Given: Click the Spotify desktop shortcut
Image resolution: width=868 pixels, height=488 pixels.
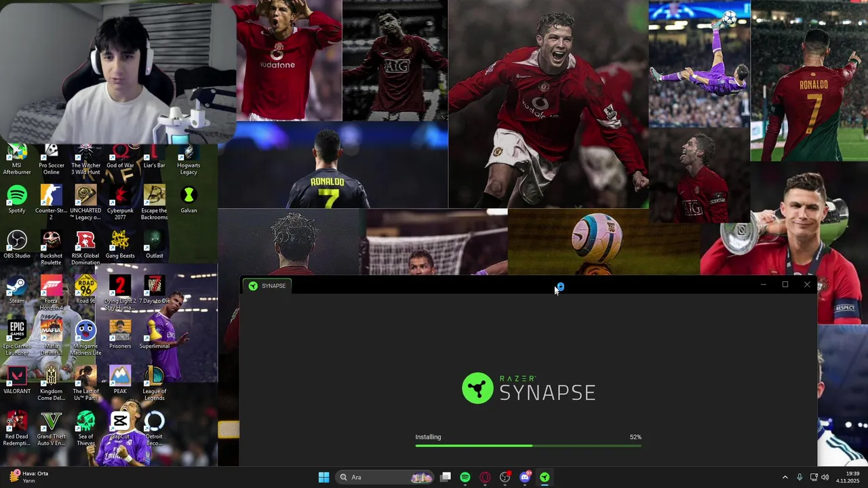Looking at the screenshot, I should [x=17, y=200].
